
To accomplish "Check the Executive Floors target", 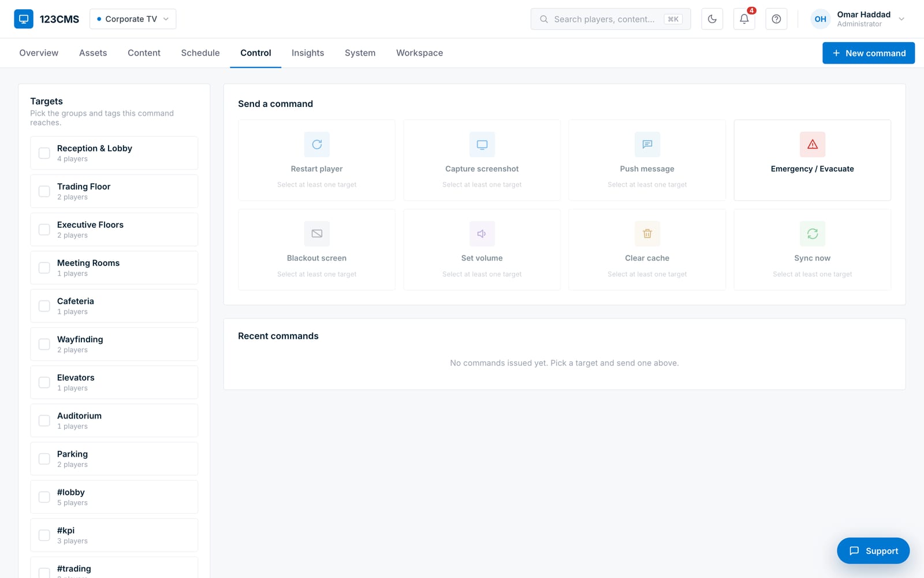I will [x=44, y=229].
